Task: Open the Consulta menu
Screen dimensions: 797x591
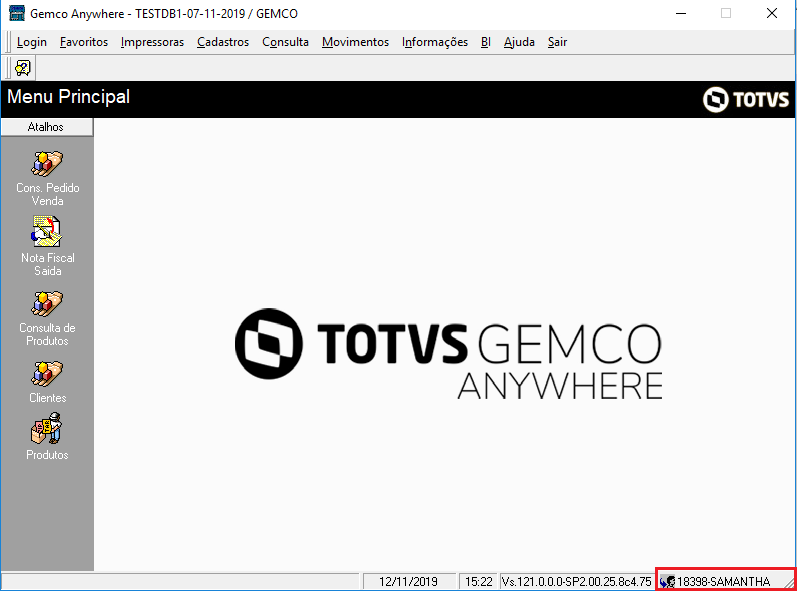Action: (286, 42)
